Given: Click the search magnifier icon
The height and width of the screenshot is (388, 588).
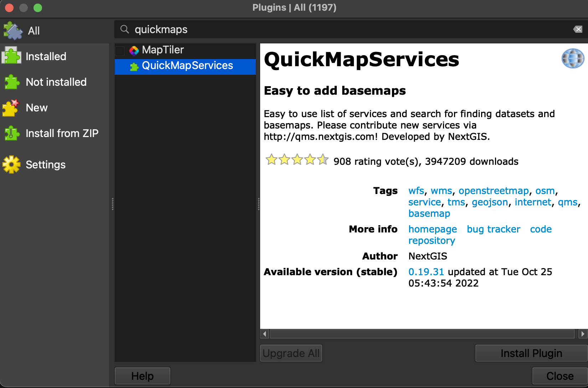Looking at the screenshot, I should pyautogui.click(x=124, y=29).
